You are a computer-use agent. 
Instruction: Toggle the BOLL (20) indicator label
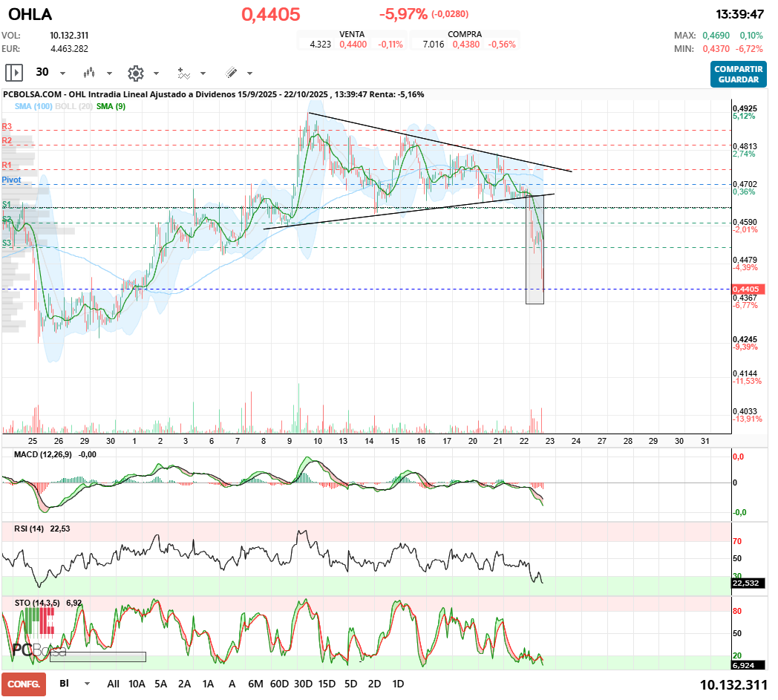[74, 106]
